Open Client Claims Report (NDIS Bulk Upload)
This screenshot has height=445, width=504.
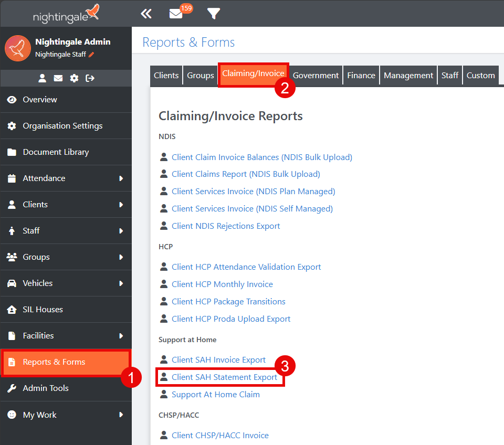coord(246,174)
